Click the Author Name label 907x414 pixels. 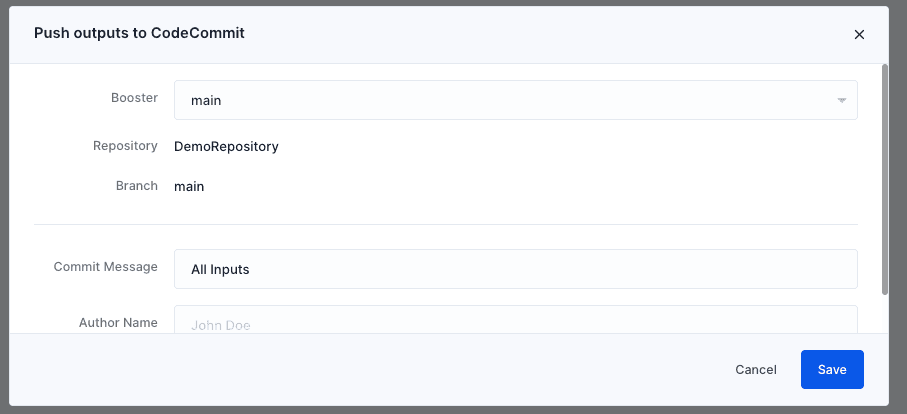(118, 323)
